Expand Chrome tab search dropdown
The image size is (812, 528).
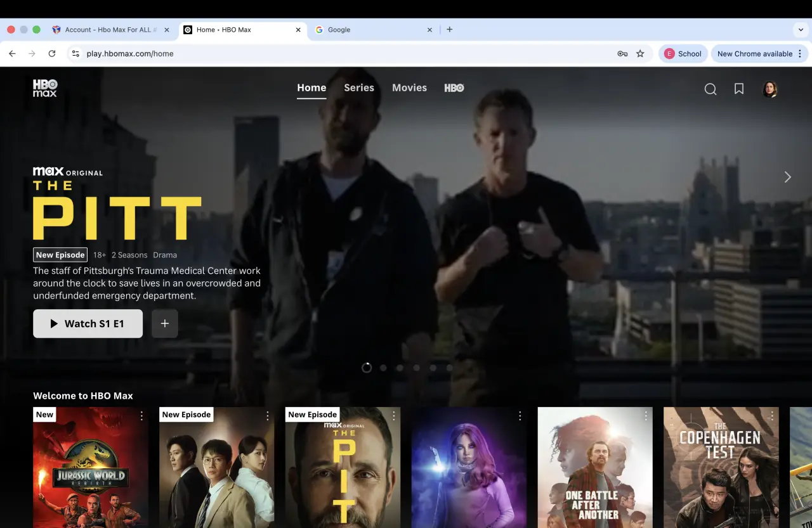(799, 30)
